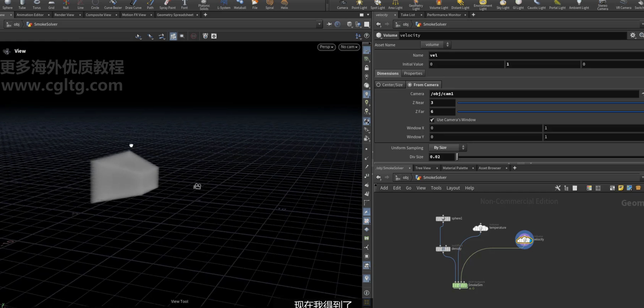Image resolution: width=644 pixels, height=308 pixels.
Task: Open the parameter gear settings icon
Action: pos(633,35)
